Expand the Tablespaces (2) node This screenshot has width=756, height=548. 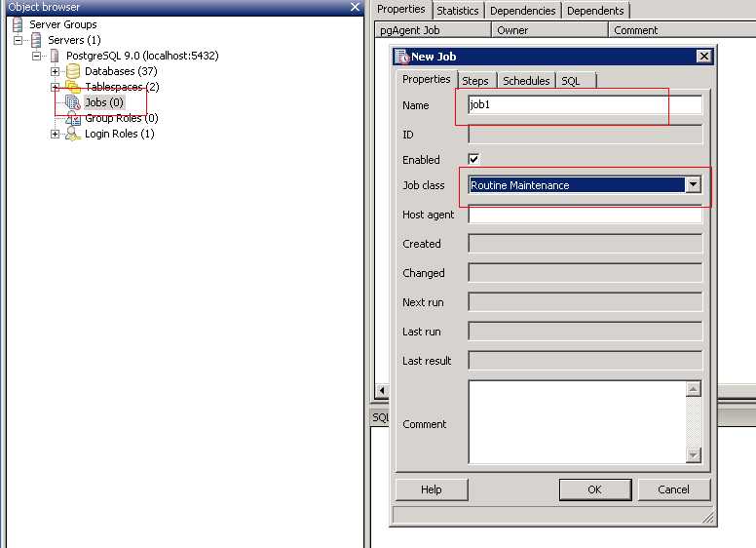click(55, 88)
